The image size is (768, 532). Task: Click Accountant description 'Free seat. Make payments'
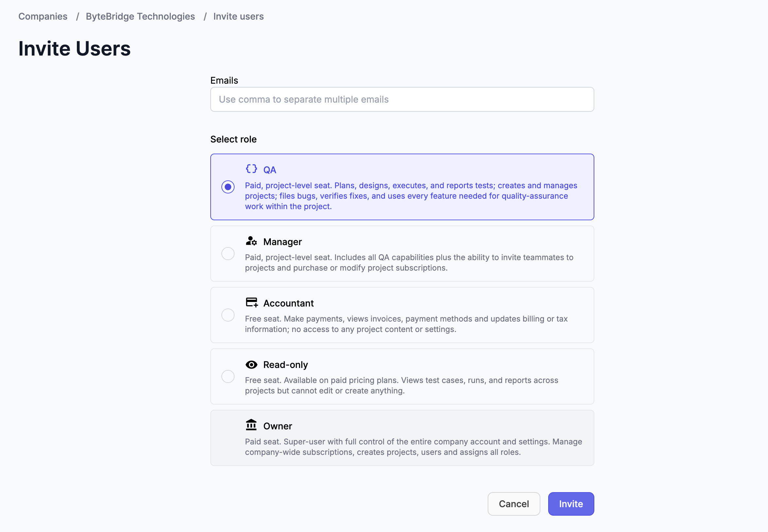coord(406,324)
